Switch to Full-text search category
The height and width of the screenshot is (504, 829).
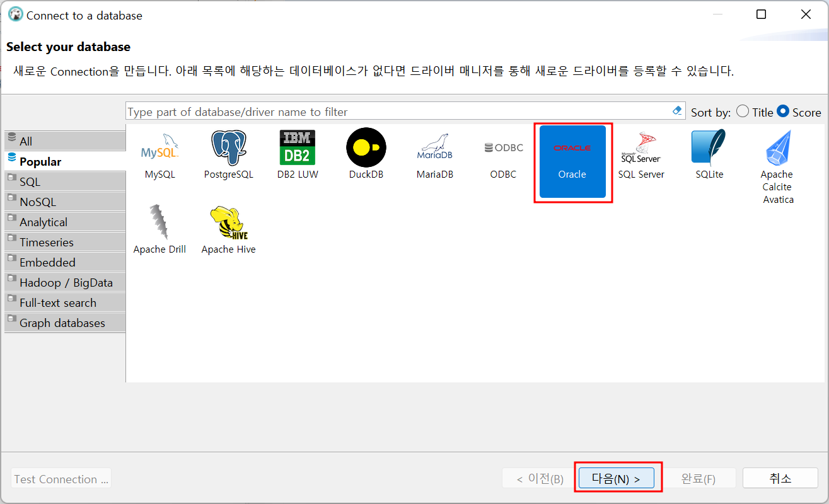pos(65,302)
